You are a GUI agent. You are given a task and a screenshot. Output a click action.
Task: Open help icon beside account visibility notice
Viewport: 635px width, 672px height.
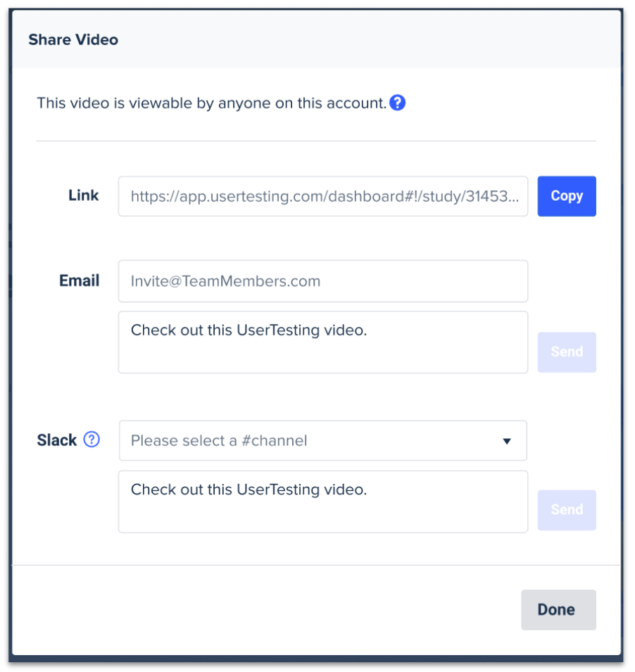click(x=397, y=103)
